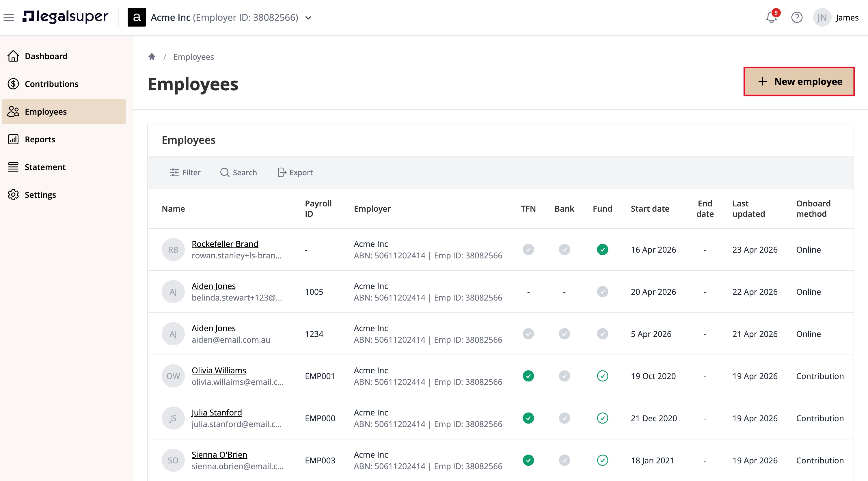The width and height of the screenshot is (868, 481).
Task: Click the Search tool
Action: pos(238,172)
